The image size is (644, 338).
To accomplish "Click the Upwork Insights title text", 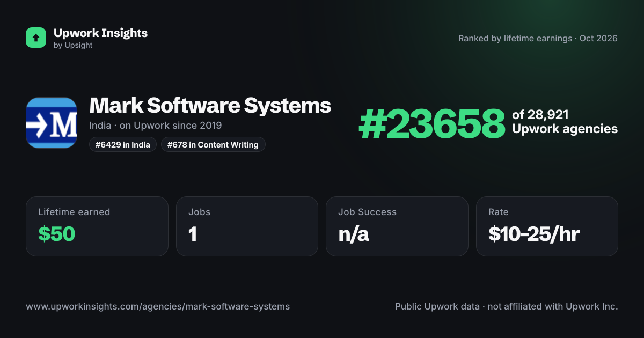I will (x=100, y=33).
